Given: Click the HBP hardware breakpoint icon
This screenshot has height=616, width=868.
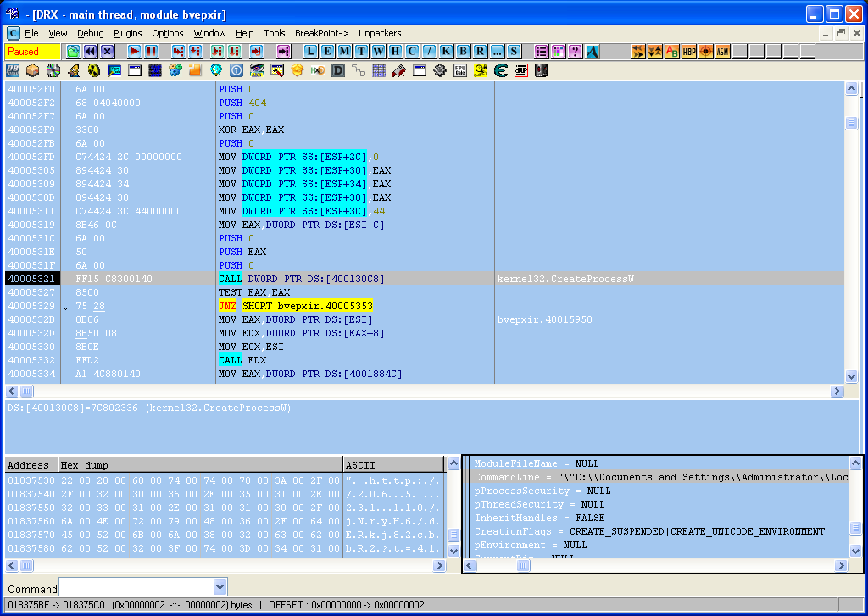Looking at the screenshot, I should (689, 52).
